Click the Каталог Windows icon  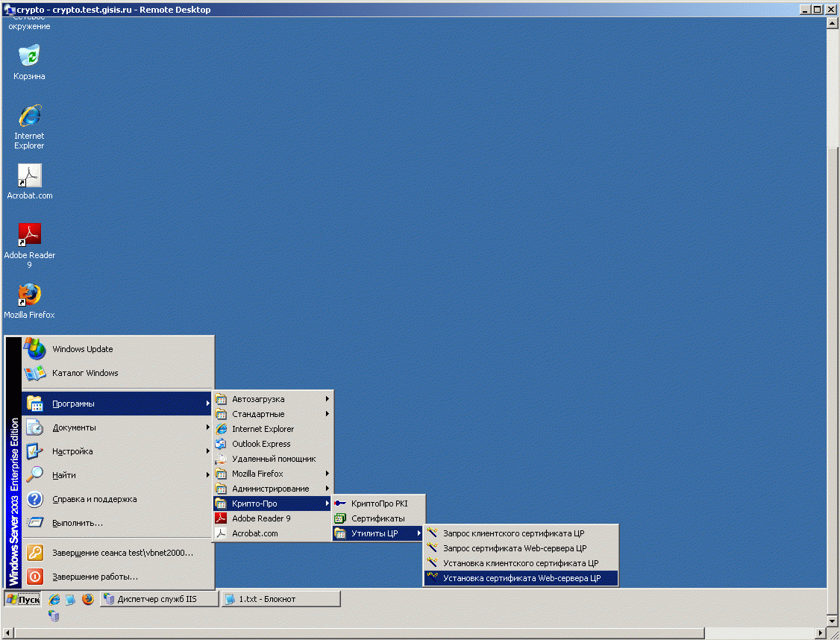tap(35, 373)
